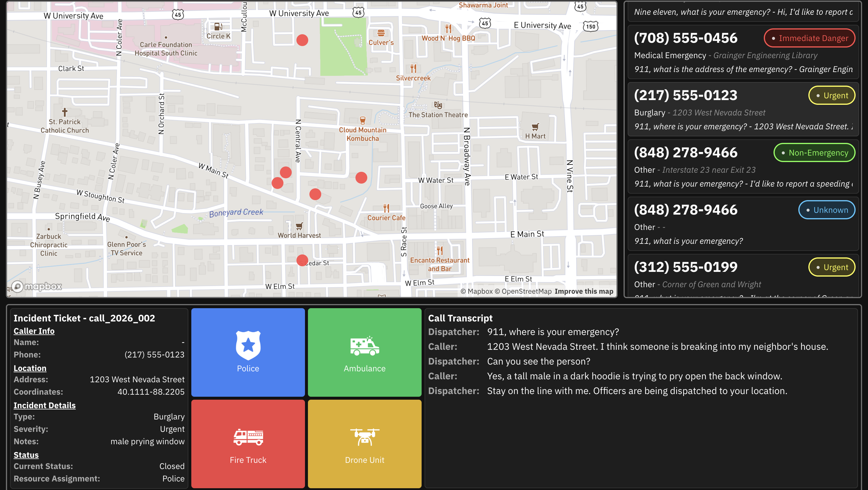Click the Police shield icon
Screen dimensions: 868x490
(248, 345)
